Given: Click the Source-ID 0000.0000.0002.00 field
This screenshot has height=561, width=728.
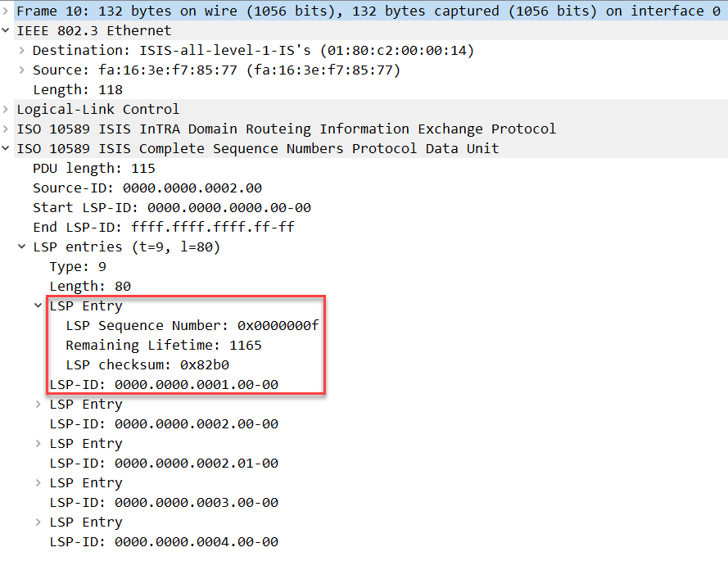Looking at the screenshot, I should click(x=147, y=188).
